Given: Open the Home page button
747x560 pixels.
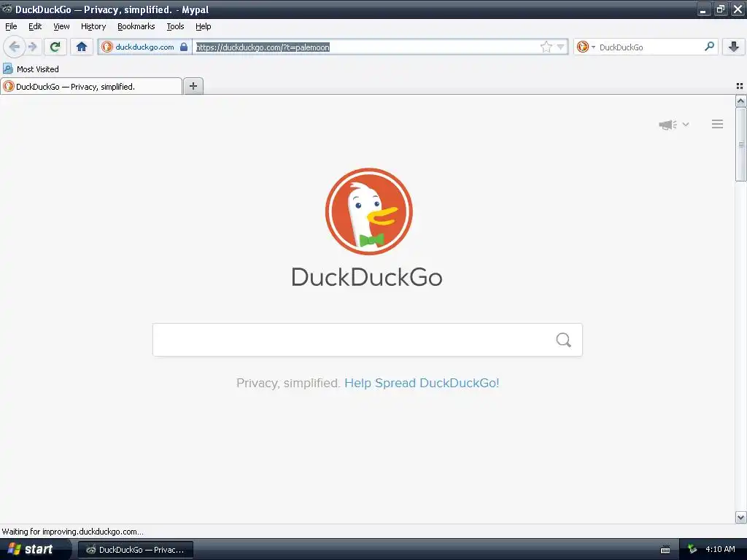Looking at the screenshot, I should (x=82, y=47).
